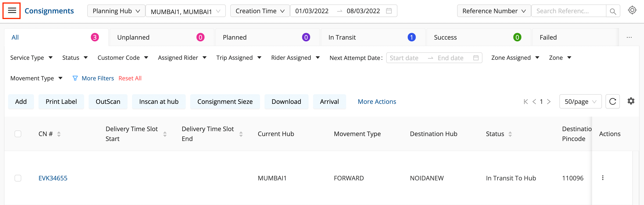This screenshot has height=205, width=644.
Task: Open table column settings gear
Action: (631, 101)
